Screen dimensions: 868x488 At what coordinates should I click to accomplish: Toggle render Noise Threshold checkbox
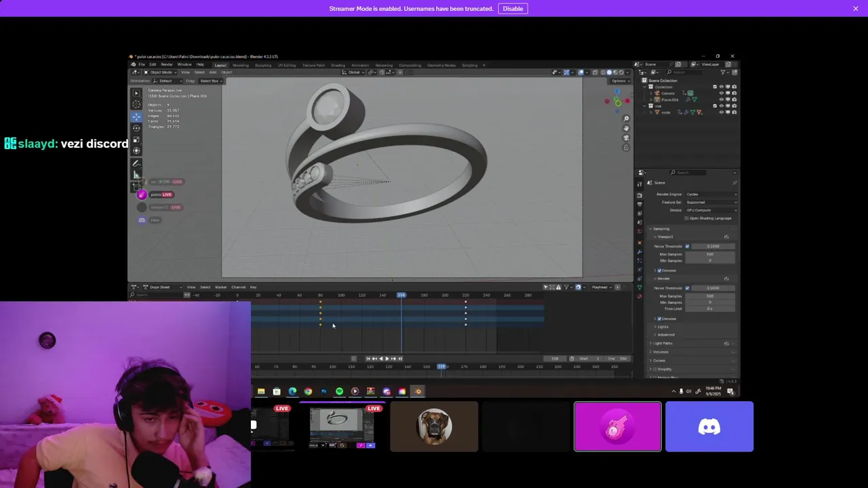click(687, 288)
